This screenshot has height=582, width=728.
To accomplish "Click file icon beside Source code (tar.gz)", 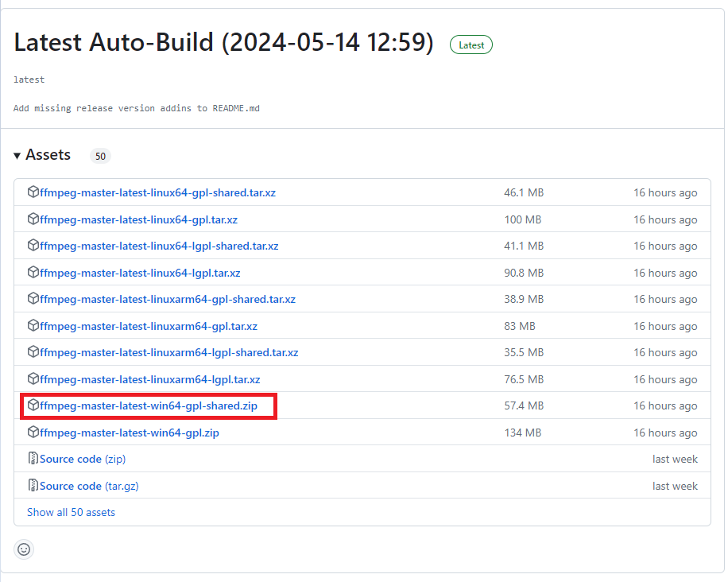I will click(x=33, y=485).
